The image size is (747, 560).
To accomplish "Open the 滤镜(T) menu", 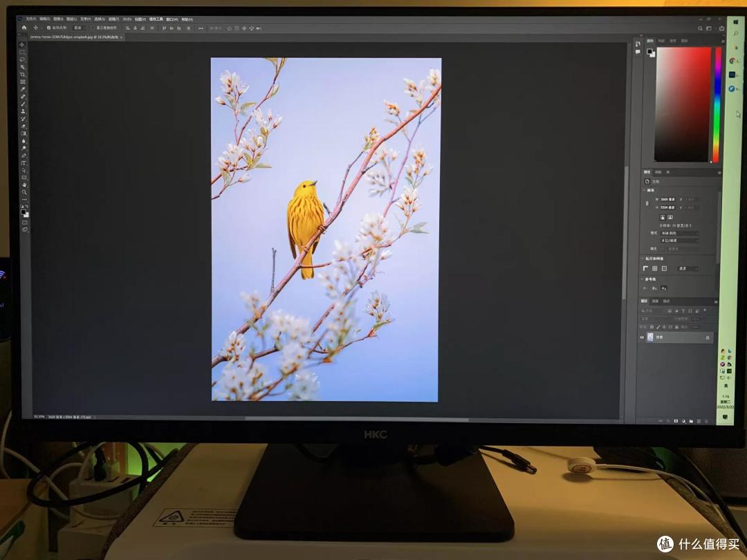I will coord(114,19).
